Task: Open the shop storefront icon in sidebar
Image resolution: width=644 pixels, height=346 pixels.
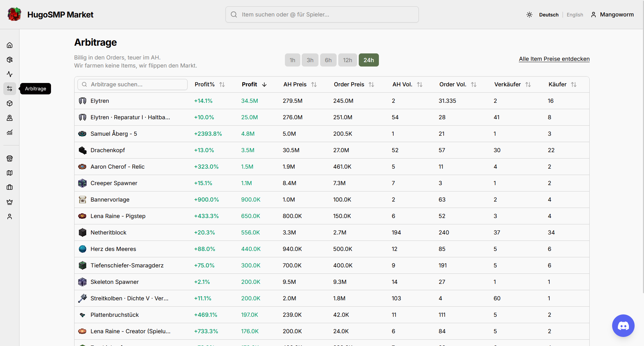Action: tap(10, 159)
